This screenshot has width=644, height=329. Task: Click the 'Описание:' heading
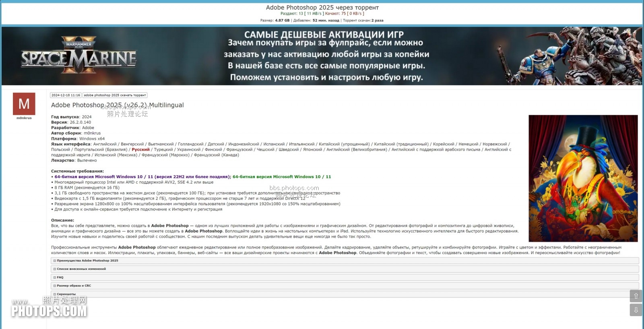(x=62, y=220)
